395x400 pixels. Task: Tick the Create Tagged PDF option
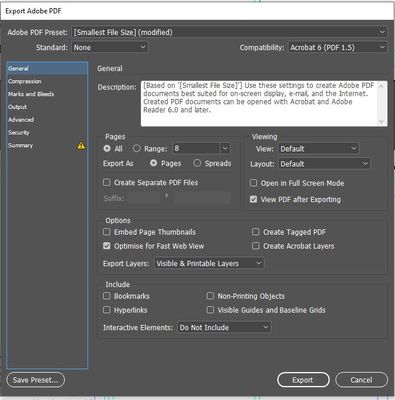click(255, 232)
